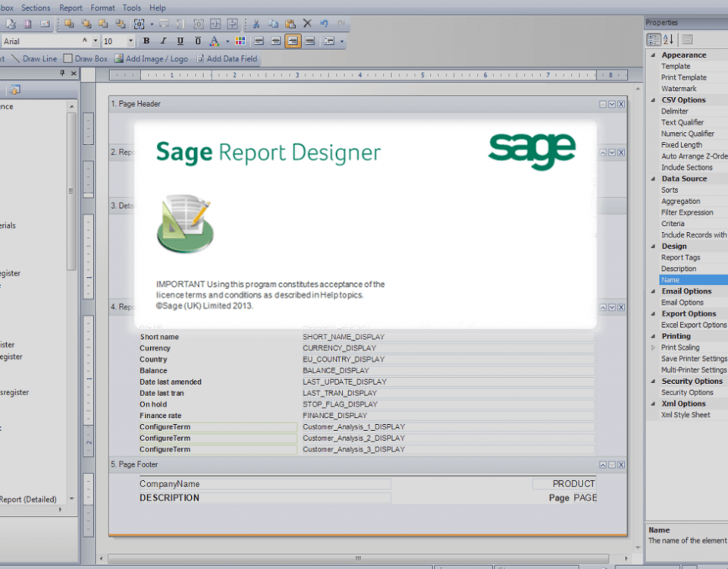The width and height of the screenshot is (728, 569).
Task: Click the Categorized view icon in Properties
Action: [x=654, y=39]
